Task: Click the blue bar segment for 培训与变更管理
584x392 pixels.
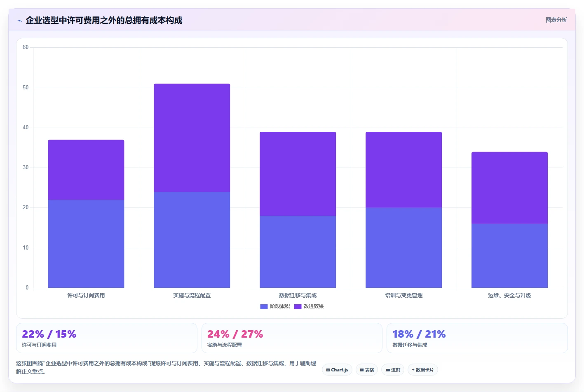Action: click(404, 248)
